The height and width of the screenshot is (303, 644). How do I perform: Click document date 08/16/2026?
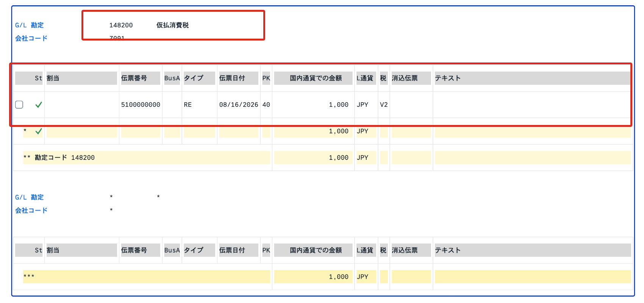(239, 105)
